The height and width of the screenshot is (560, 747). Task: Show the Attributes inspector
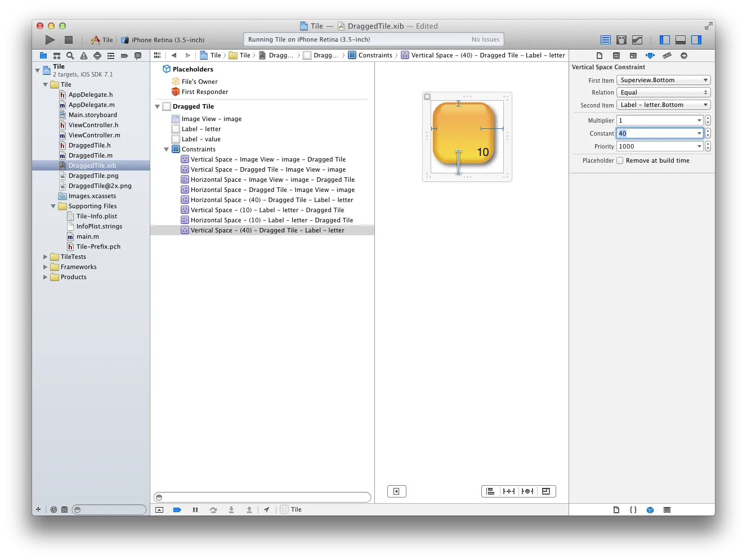coord(650,56)
